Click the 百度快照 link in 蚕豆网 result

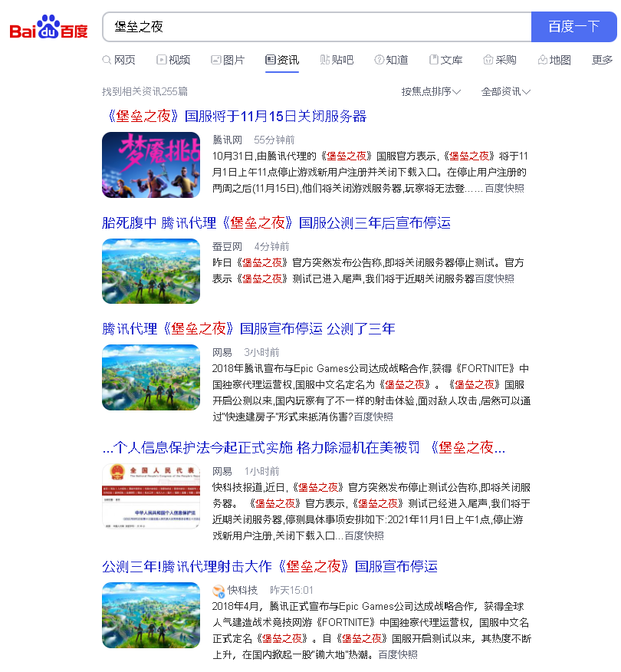point(495,278)
